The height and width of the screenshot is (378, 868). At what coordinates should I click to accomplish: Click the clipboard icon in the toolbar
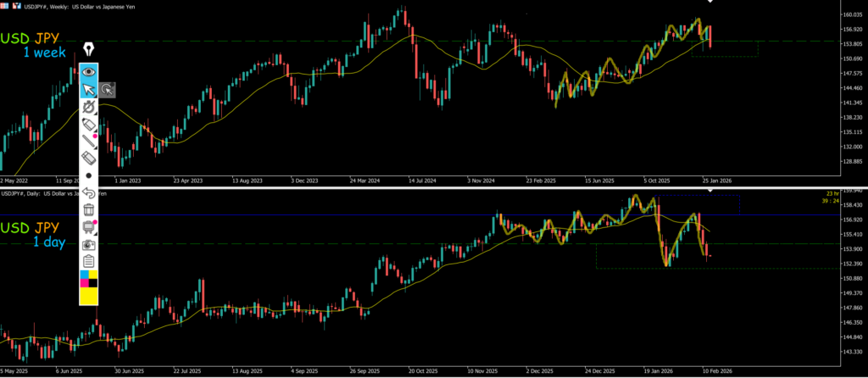tap(88, 261)
